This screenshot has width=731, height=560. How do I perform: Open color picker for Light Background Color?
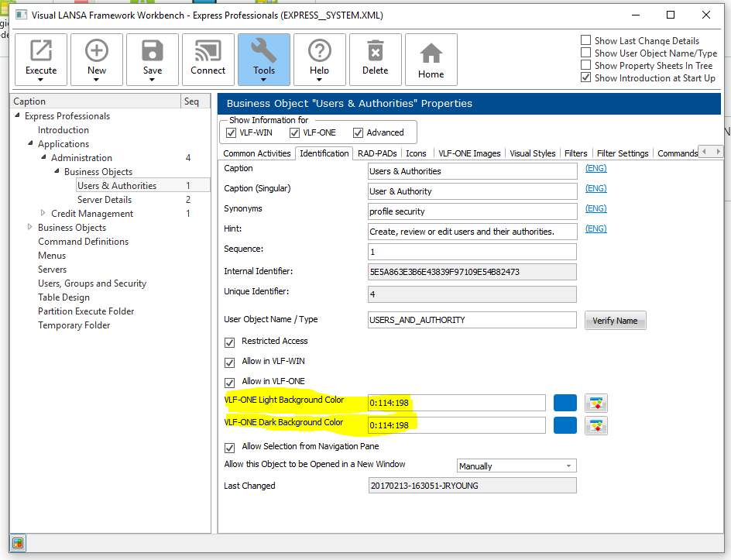pyautogui.click(x=595, y=403)
